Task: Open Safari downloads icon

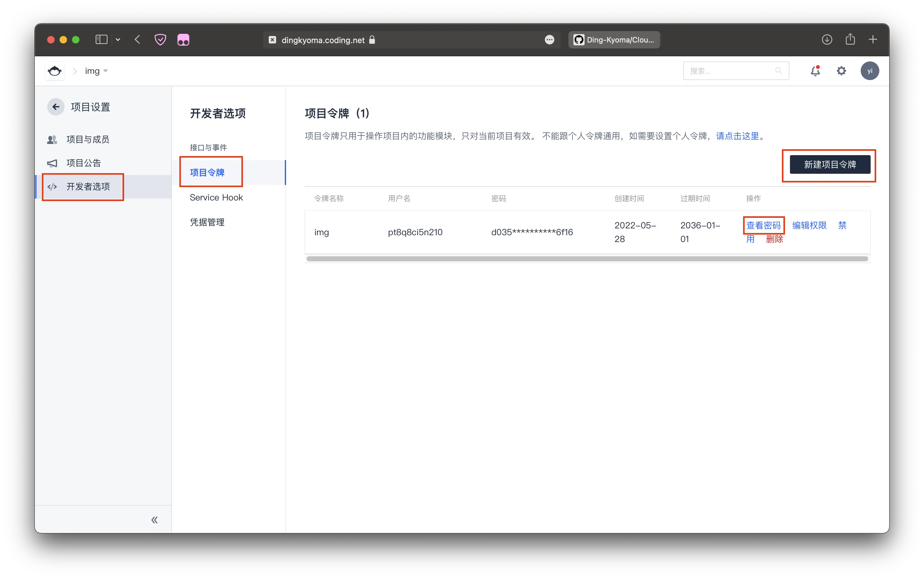Action: click(x=827, y=39)
